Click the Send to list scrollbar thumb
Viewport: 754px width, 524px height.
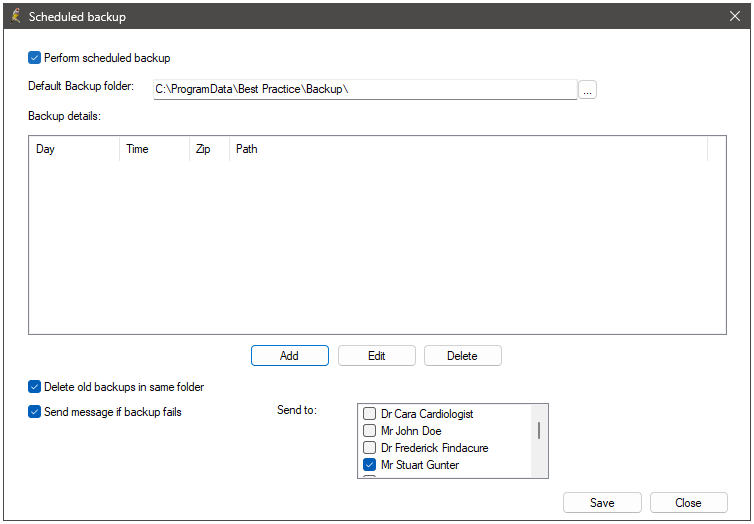coord(539,431)
